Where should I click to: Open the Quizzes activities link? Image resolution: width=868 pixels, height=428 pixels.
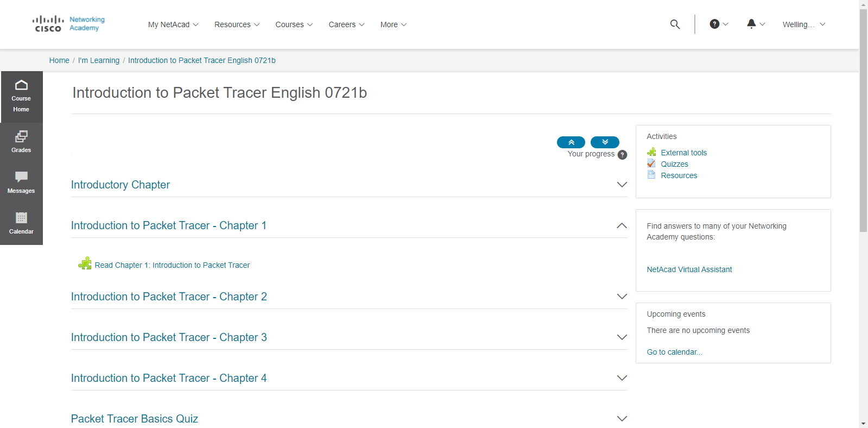[675, 164]
